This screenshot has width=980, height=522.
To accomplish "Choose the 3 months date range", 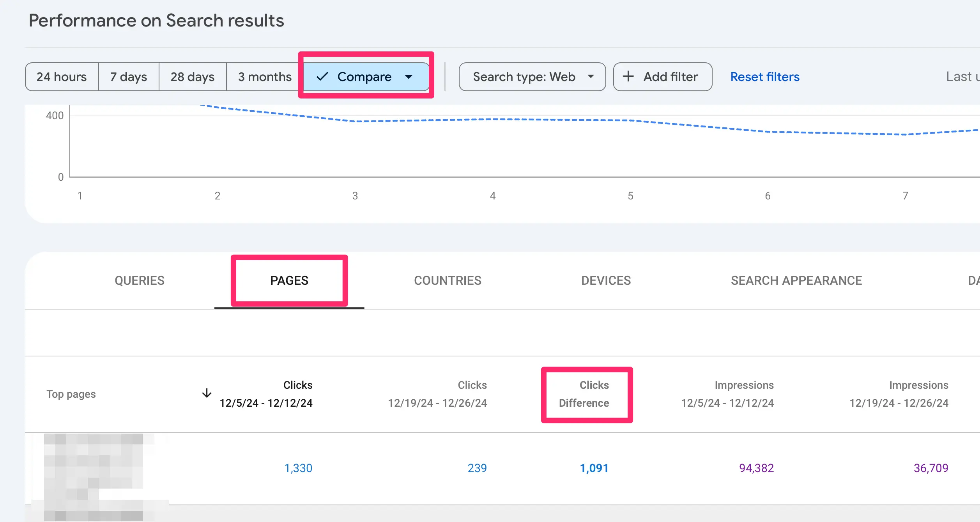I will coord(265,77).
